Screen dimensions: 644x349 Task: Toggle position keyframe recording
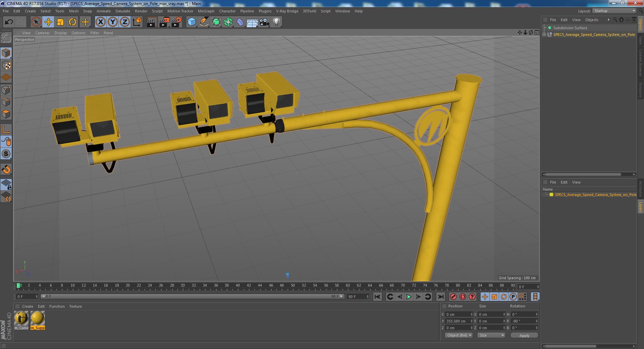click(485, 297)
